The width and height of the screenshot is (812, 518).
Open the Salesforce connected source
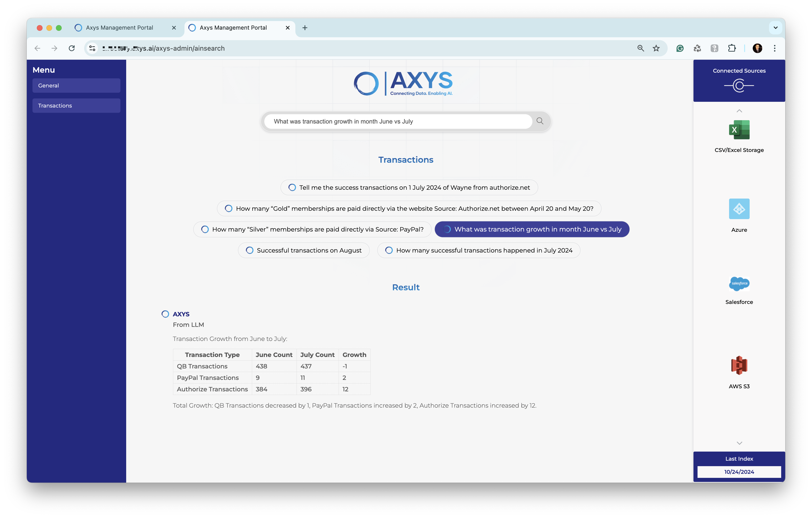point(739,284)
